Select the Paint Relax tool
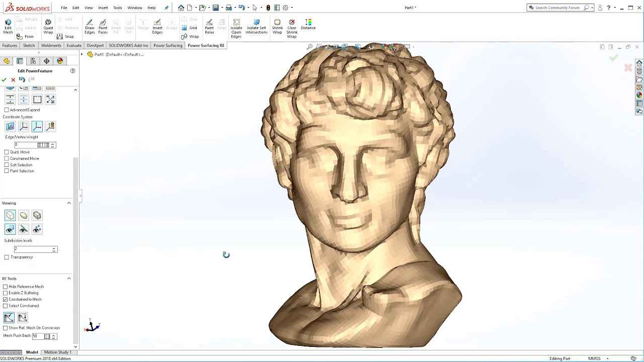Image resolution: width=644 pixels, height=362 pixels. 209,27
